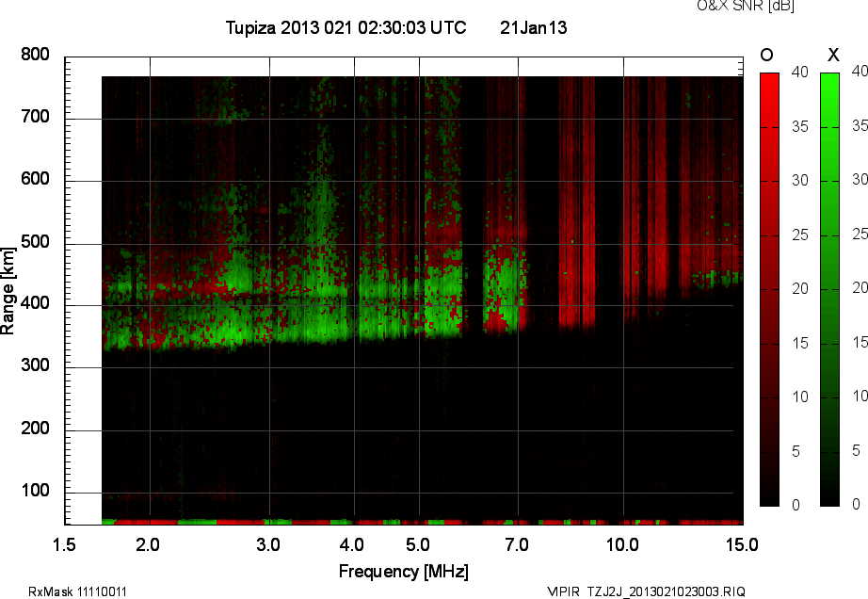Viewport: 868px width, 599px height.
Task: Click the '30' label on O colorbar
Action: (800, 181)
